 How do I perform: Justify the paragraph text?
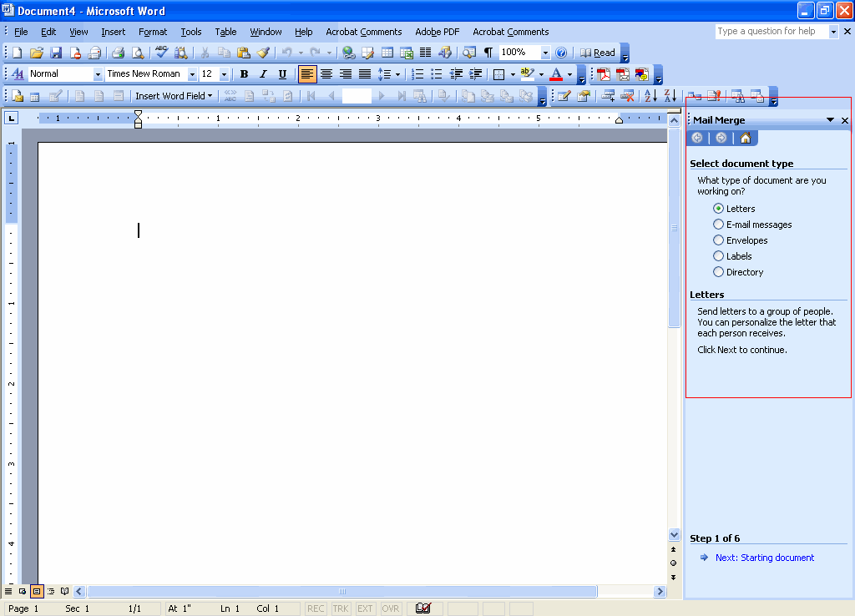pyautogui.click(x=365, y=73)
